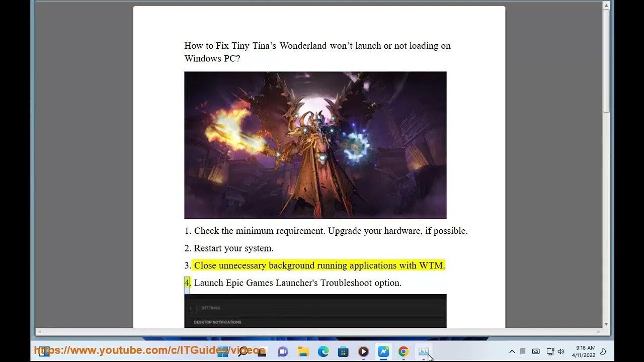Click the highlighted list number '4.'
Image resolution: width=644 pixels, height=362 pixels.
point(188,283)
